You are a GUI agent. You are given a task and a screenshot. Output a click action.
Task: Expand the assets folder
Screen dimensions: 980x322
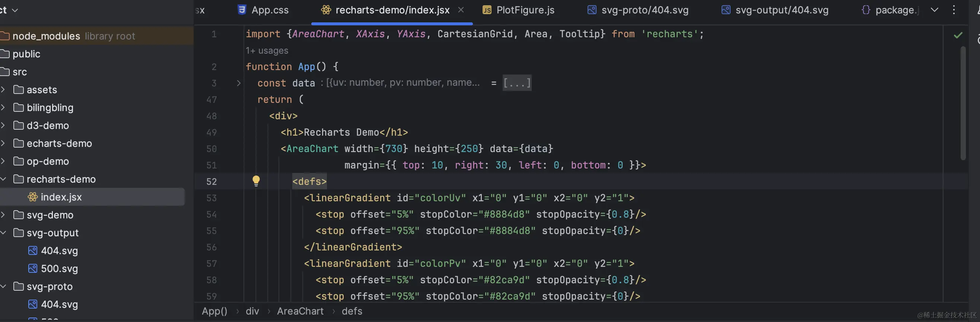pos(3,90)
